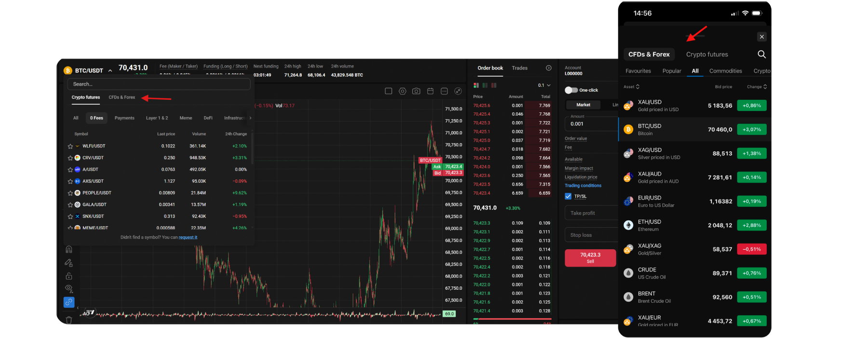
Task: Click the Ethereum icon on ETH/USD row
Action: (x=628, y=225)
